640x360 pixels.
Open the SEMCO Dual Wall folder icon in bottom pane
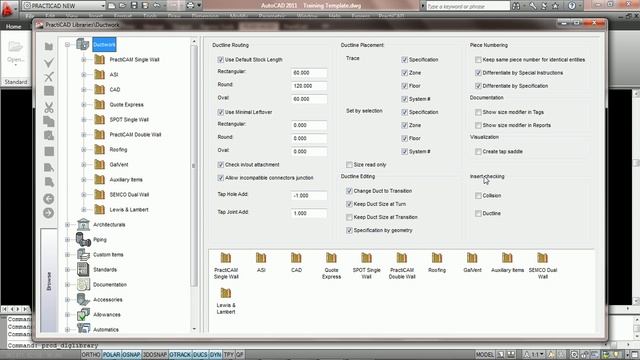click(x=542, y=258)
